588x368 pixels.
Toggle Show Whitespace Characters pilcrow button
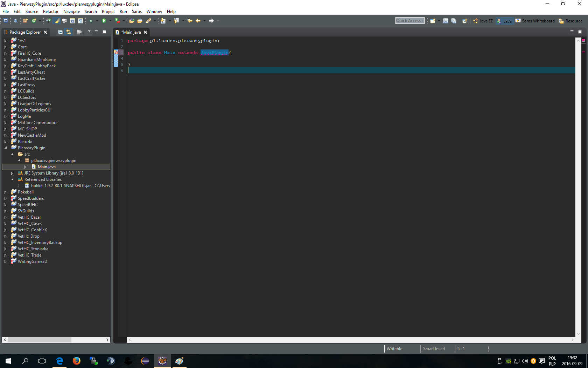point(80,21)
